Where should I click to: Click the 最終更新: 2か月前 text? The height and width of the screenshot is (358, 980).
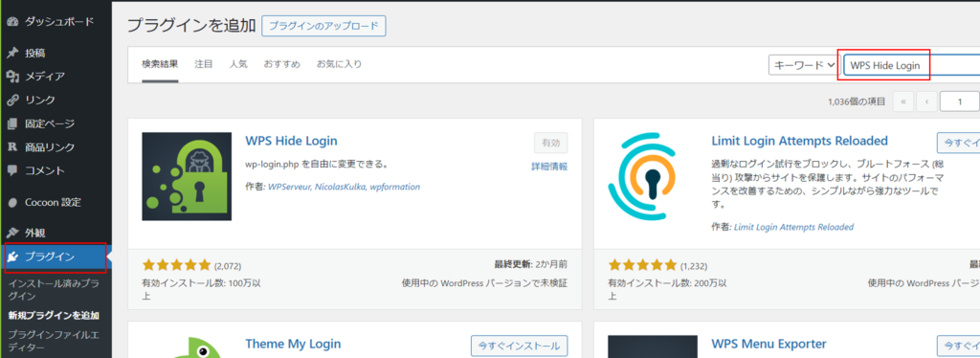coord(530,264)
